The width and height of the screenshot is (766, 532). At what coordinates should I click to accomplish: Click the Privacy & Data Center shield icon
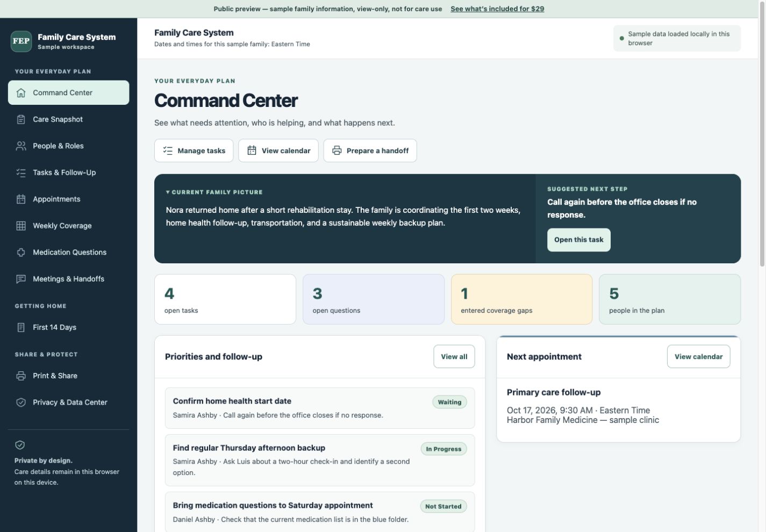click(x=21, y=402)
